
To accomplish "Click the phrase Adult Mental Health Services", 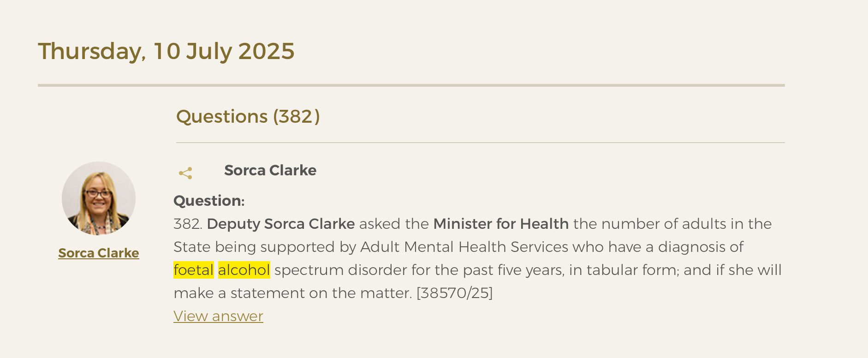I will [x=464, y=247].
